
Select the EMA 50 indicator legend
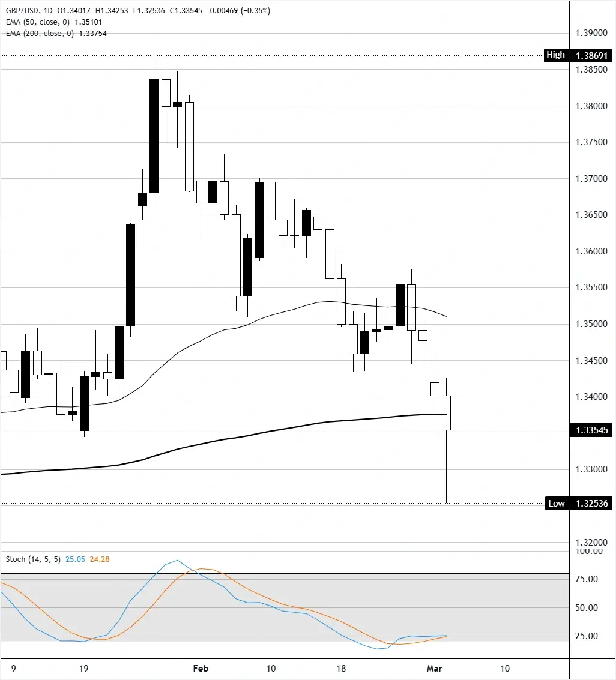tap(37, 22)
